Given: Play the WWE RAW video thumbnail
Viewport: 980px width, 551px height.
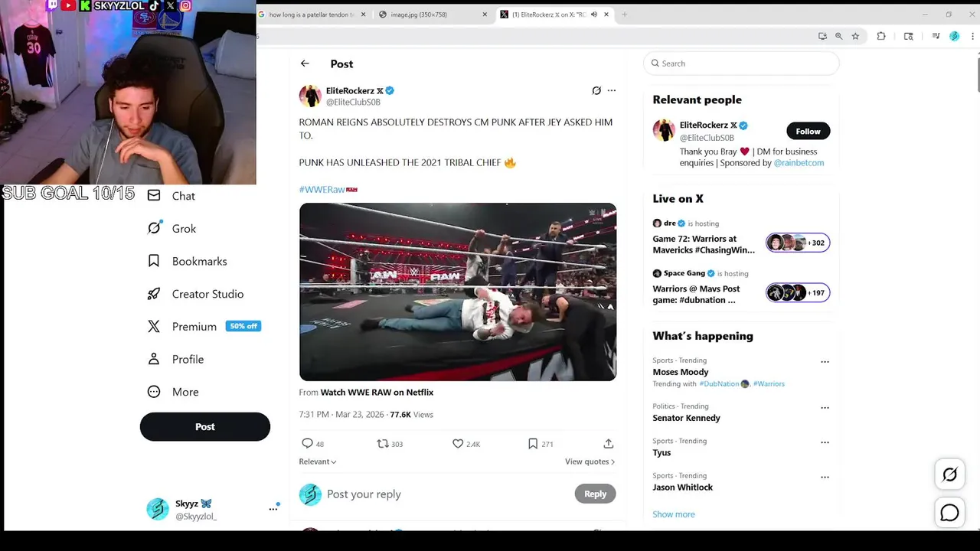Looking at the screenshot, I should pyautogui.click(x=458, y=292).
